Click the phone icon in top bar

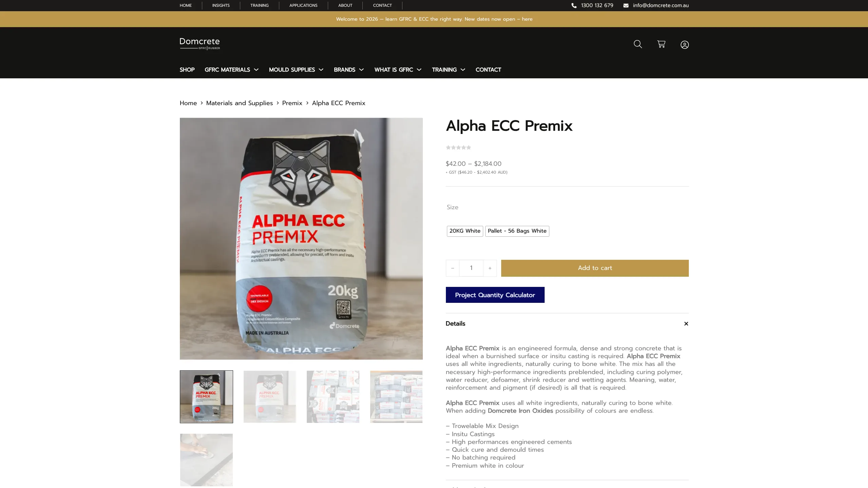coord(574,5)
